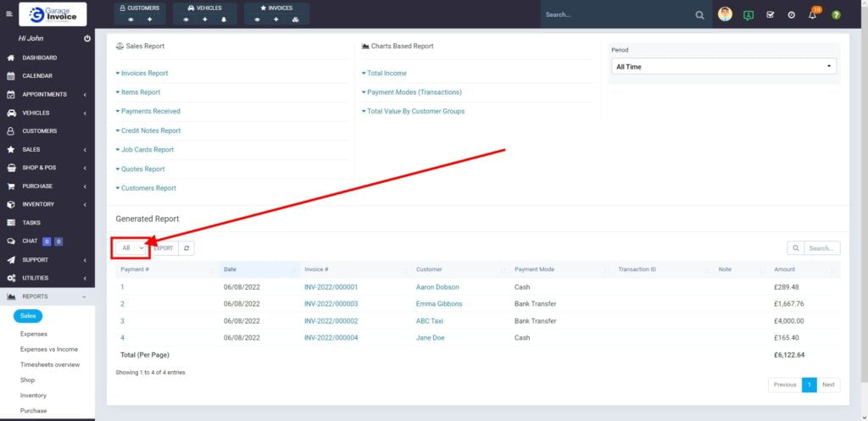
Task: Click the table search magnifier icon
Action: pos(795,248)
